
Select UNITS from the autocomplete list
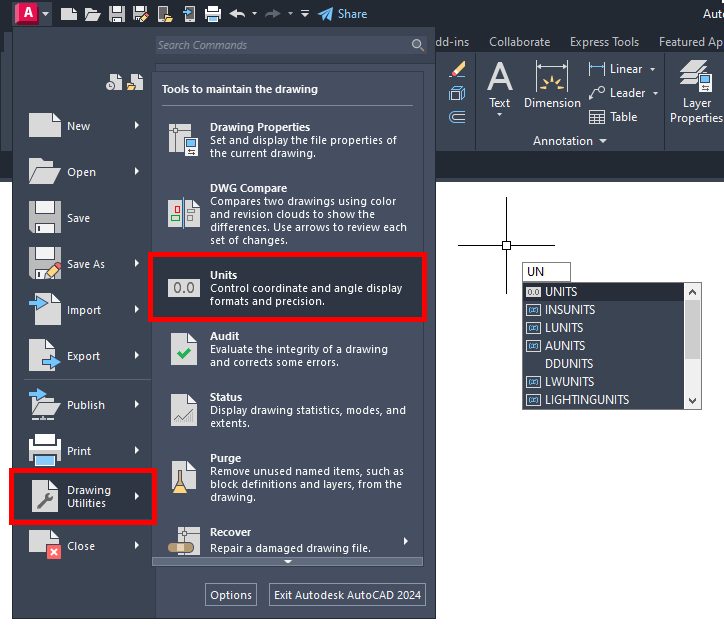pyautogui.click(x=603, y=292)
